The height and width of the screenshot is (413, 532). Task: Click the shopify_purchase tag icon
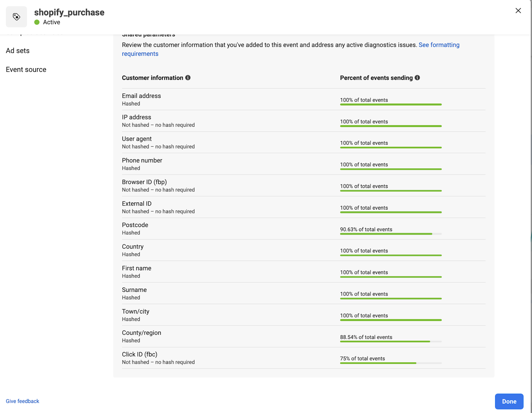point(16,17)
